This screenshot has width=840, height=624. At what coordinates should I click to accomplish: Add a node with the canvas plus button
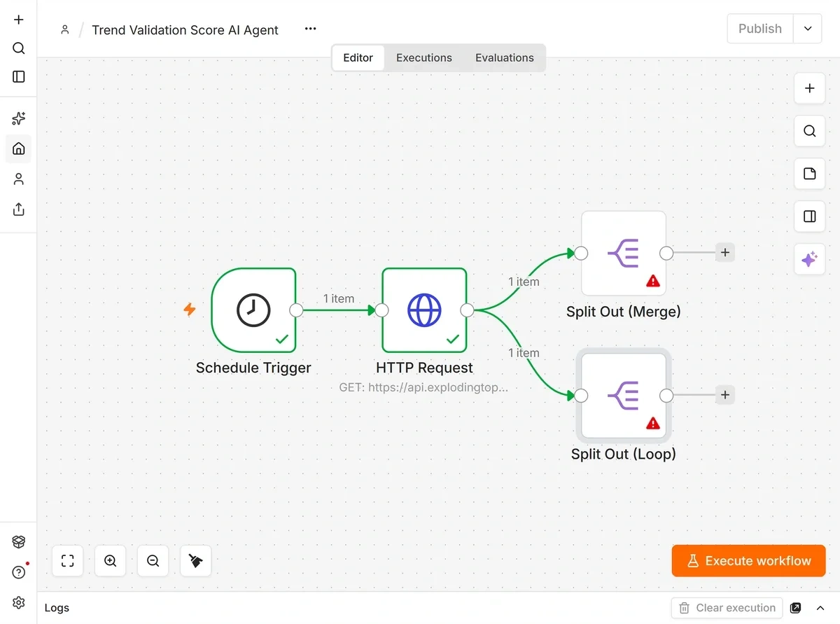click(x=810, y=88)
